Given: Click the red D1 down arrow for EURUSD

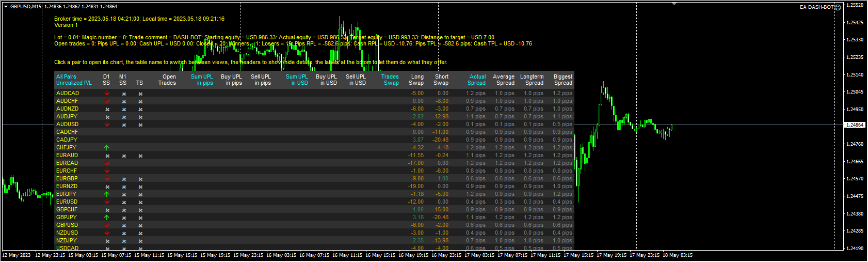Looking at the screenshot, I should click(107, 202).
